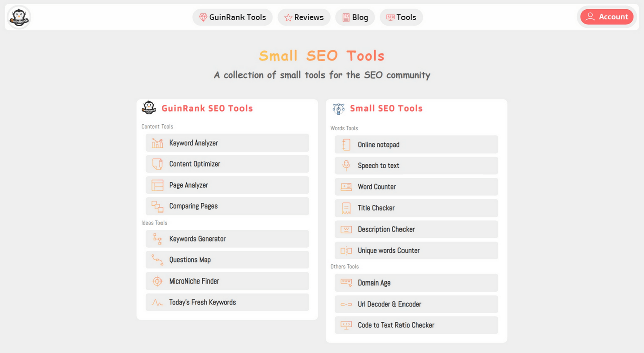The width and height of the screenshot is (644, 353).
Task: Open the Blog nav item
Action: point(355,17)
